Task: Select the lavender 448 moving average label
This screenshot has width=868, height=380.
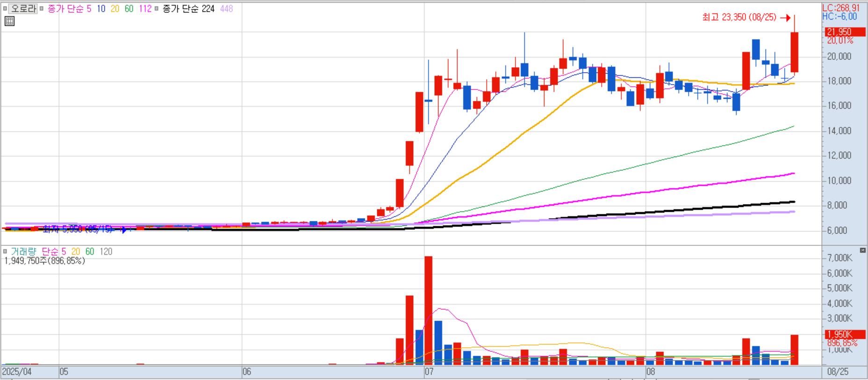Action: click(227, 8)
